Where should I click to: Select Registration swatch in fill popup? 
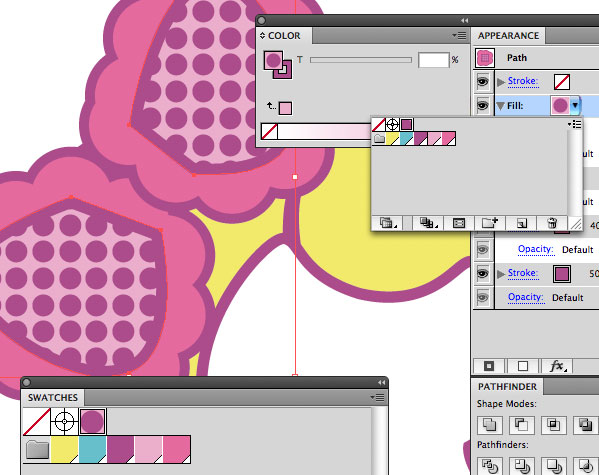pyautogui.click(x=393, y=124)
